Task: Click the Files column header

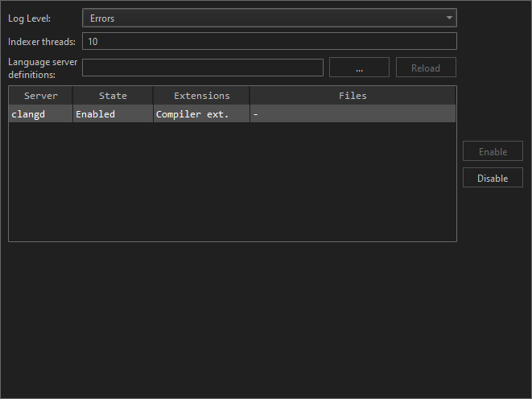Action: coord(353,96)
